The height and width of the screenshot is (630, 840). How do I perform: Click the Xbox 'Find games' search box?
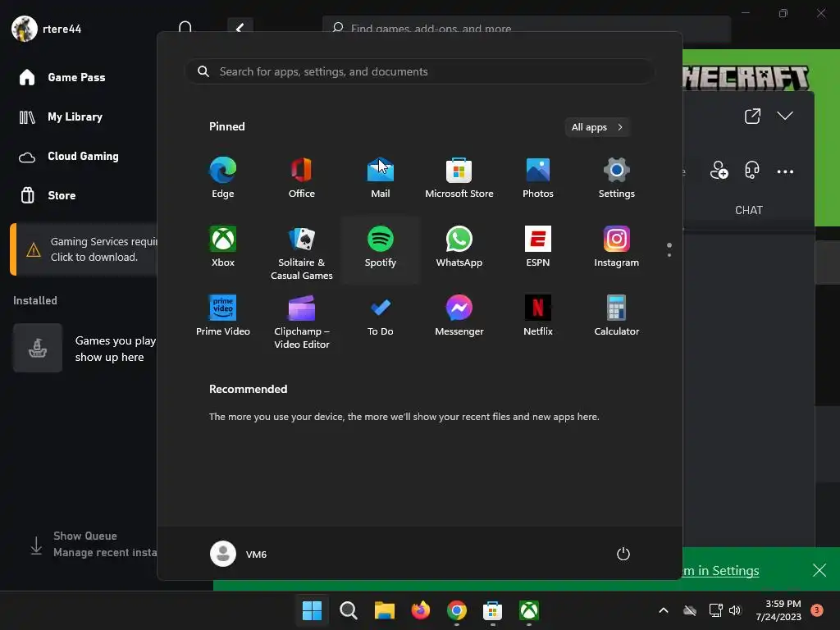point(527,29)
